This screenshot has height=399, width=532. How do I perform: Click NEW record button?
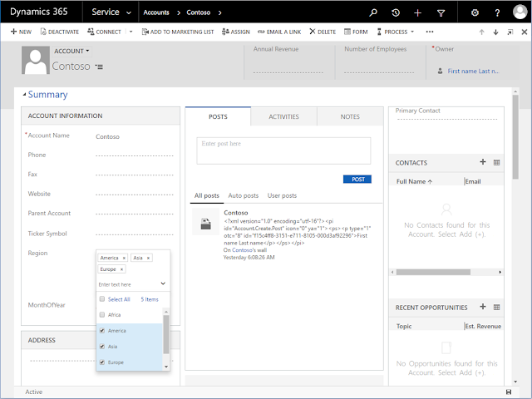point(21,32)
